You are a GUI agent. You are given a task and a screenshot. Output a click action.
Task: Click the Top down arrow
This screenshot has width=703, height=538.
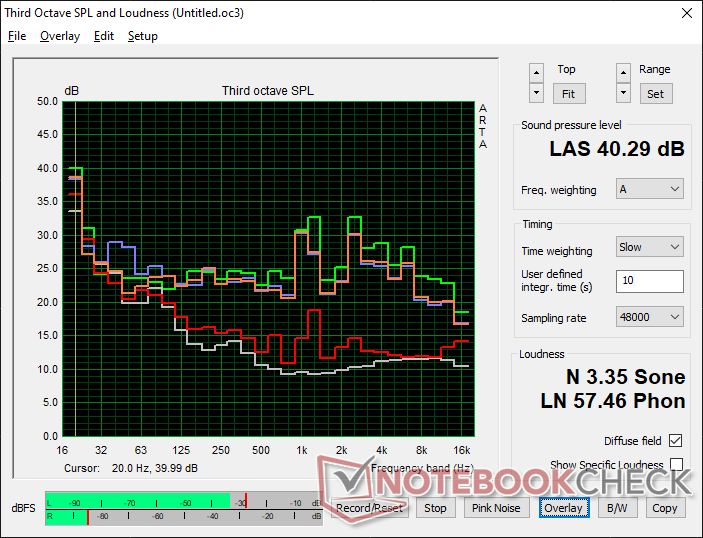(537, 93)
